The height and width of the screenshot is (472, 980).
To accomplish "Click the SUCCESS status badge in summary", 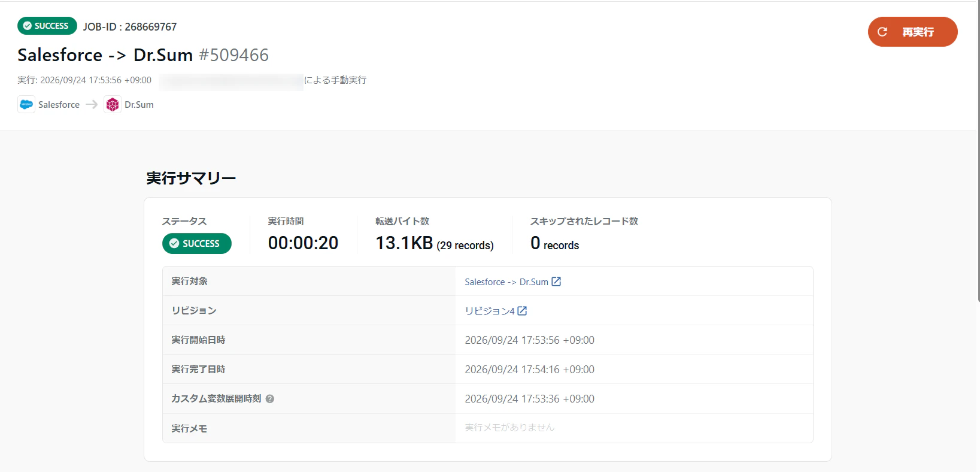I will click(197, 243).
